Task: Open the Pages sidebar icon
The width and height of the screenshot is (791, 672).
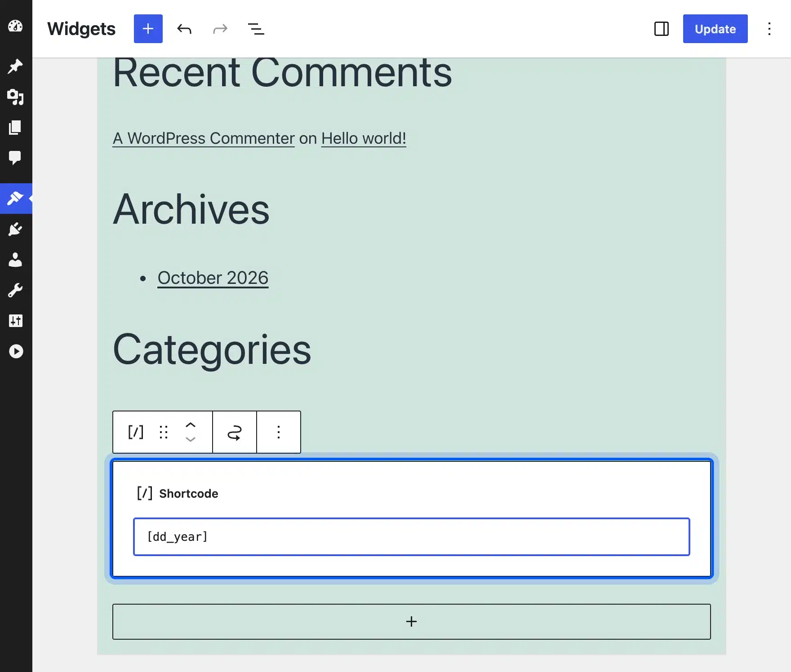Action: (16, 128)
